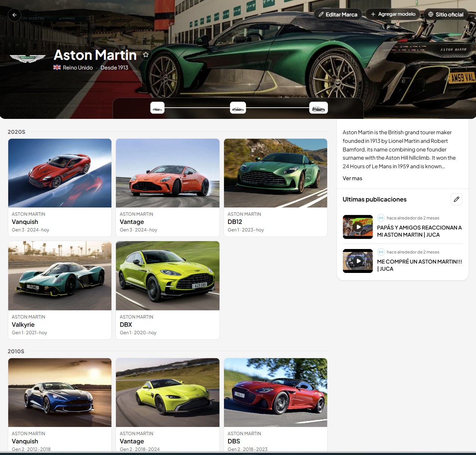Click the Aston Martin page title
Viewport: 476px width, 455px height.
click(95, 55)
